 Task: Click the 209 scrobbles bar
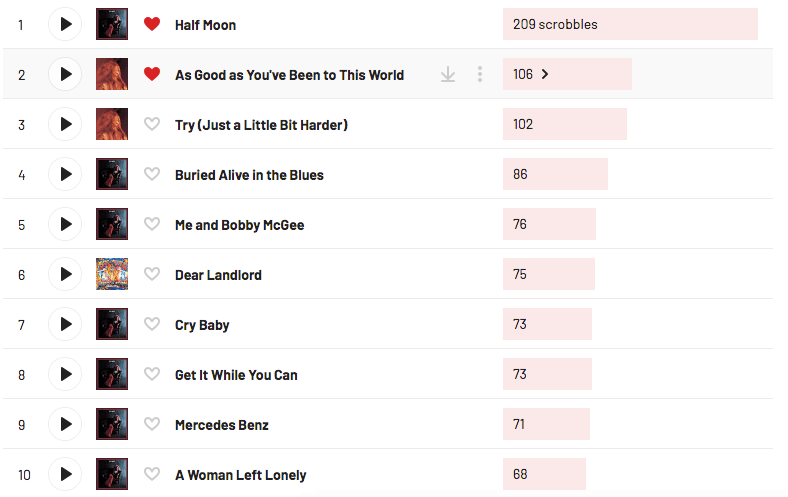[x=630, y=24]
